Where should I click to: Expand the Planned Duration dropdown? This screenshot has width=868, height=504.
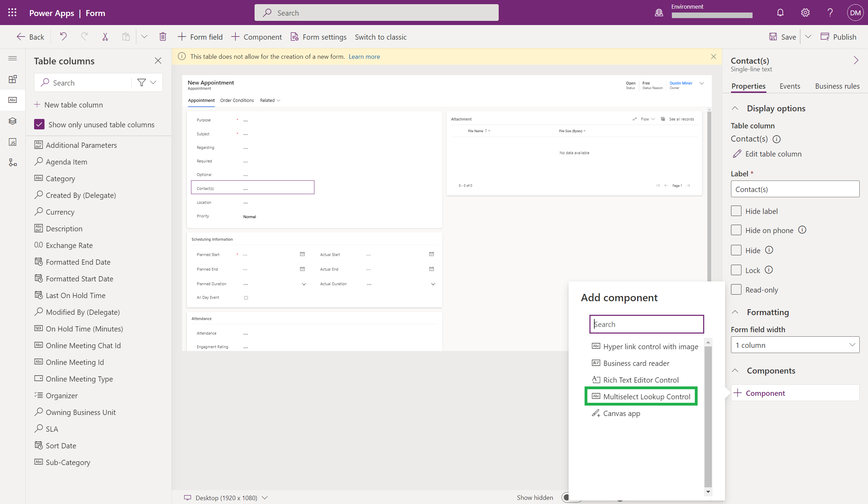click(x=304, y=284)
